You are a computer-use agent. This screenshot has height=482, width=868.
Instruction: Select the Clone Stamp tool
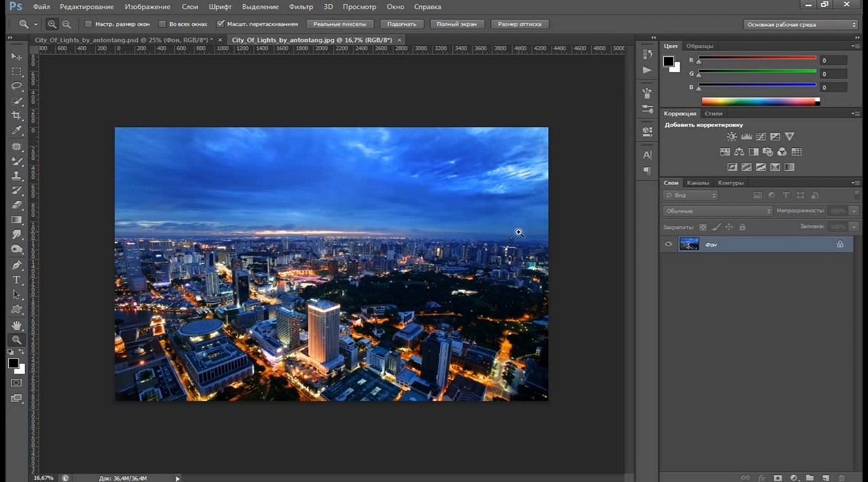(x=17, y=176)
